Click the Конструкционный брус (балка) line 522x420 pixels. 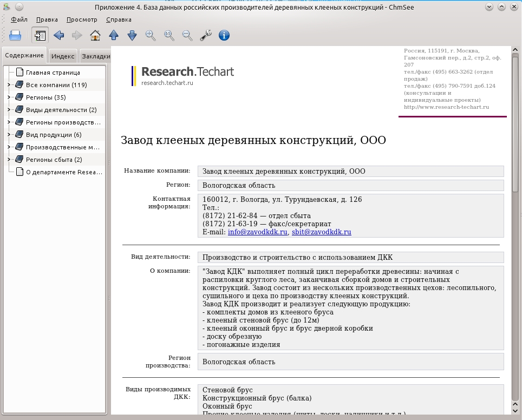pos(257,398)
